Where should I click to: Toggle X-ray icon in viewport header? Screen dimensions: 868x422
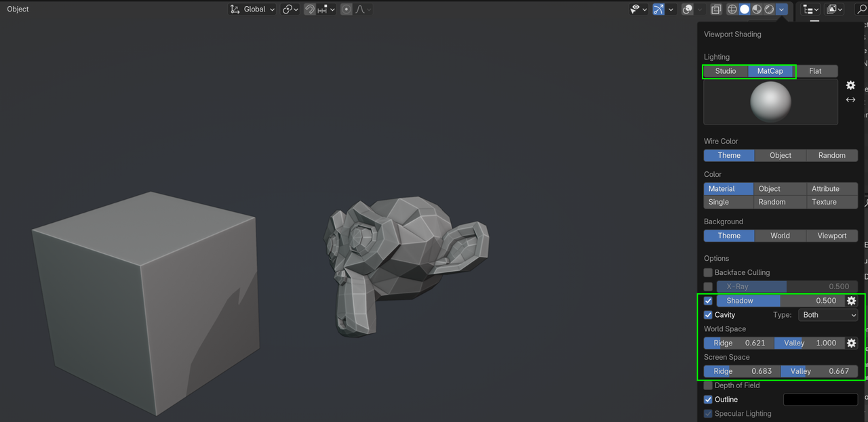point(716,9)
